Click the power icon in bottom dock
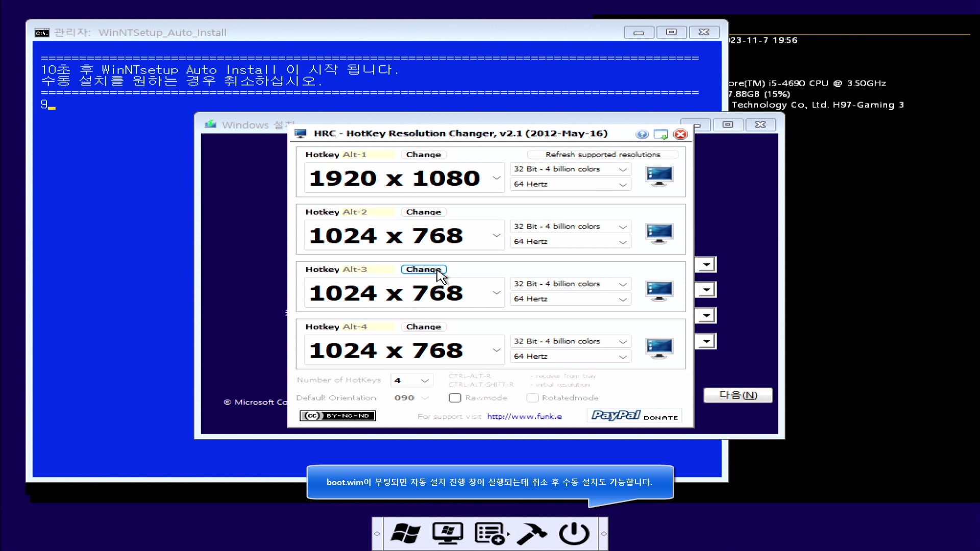 coord(574,534)
